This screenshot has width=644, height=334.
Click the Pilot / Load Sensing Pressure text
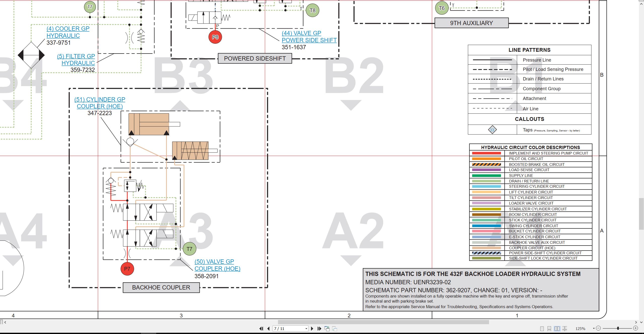(553, 69)
